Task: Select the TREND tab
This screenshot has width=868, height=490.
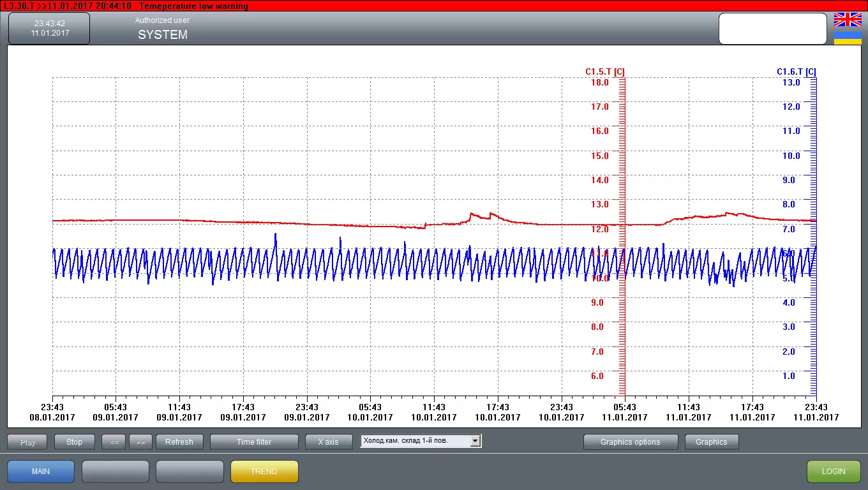Action: [x=264, y=471]
